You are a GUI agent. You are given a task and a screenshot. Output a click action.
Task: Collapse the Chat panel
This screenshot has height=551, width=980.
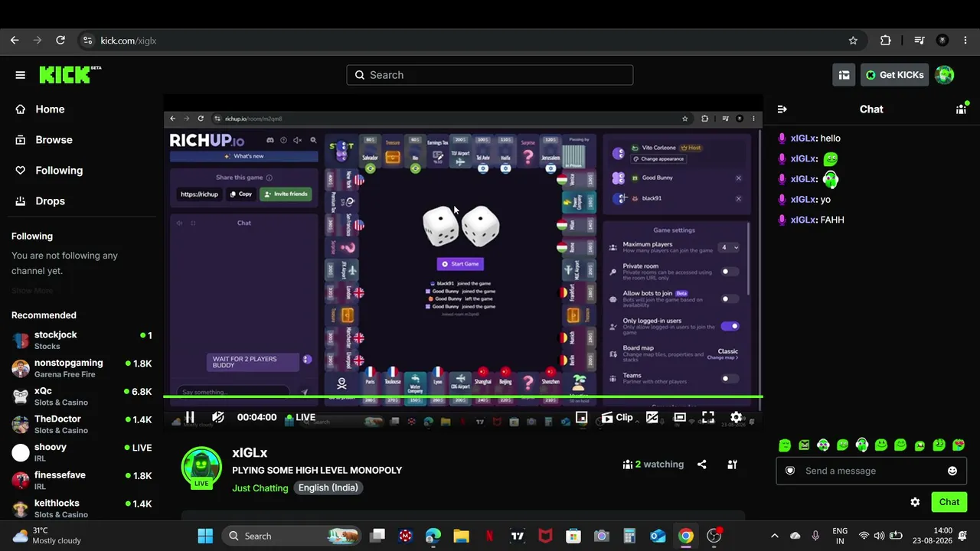tap(782, 109)
